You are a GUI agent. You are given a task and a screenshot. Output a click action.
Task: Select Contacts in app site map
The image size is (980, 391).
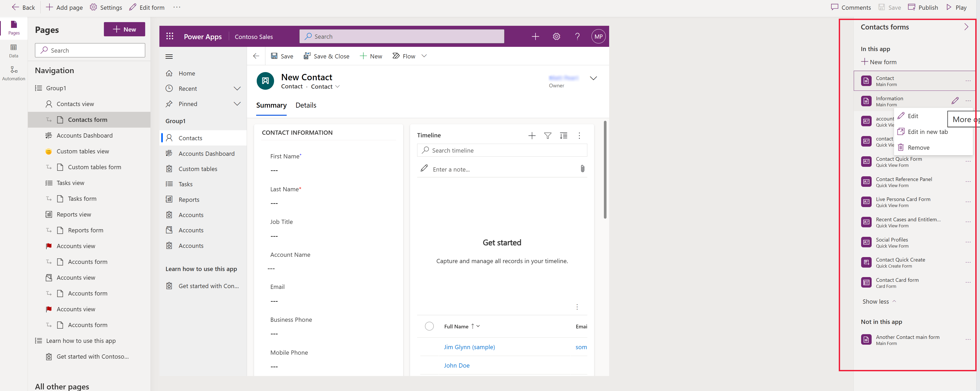click(203, 138)
